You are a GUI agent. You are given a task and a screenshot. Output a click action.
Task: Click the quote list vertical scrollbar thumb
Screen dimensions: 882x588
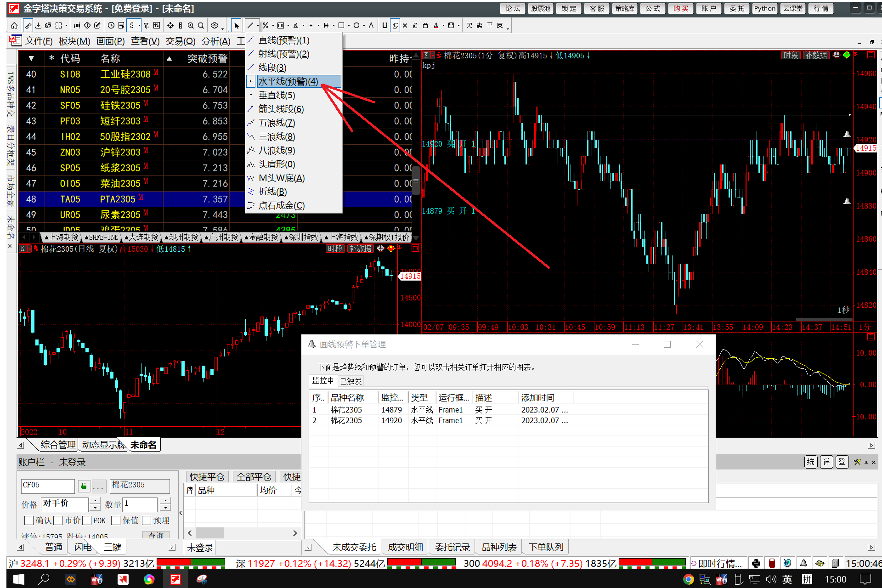[416, 180]
